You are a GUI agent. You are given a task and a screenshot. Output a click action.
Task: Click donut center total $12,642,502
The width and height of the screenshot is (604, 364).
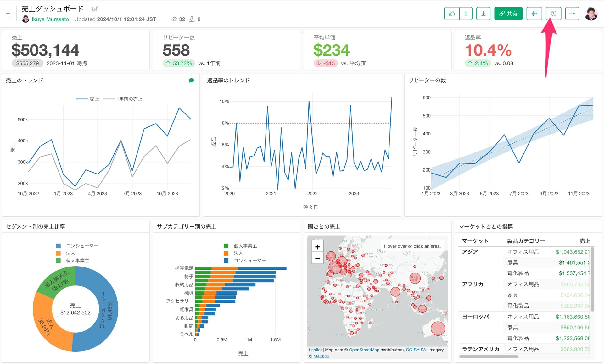[x=75, y=312]
